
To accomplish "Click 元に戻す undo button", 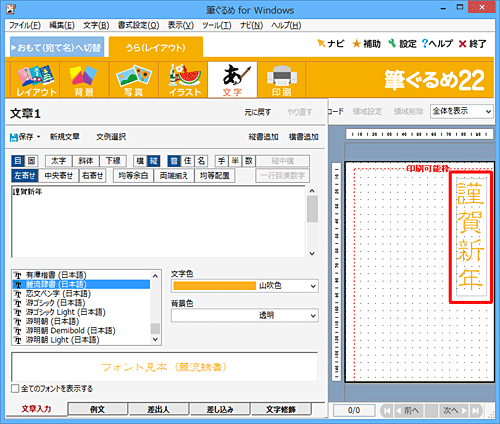I will click(x=258, y=112).
